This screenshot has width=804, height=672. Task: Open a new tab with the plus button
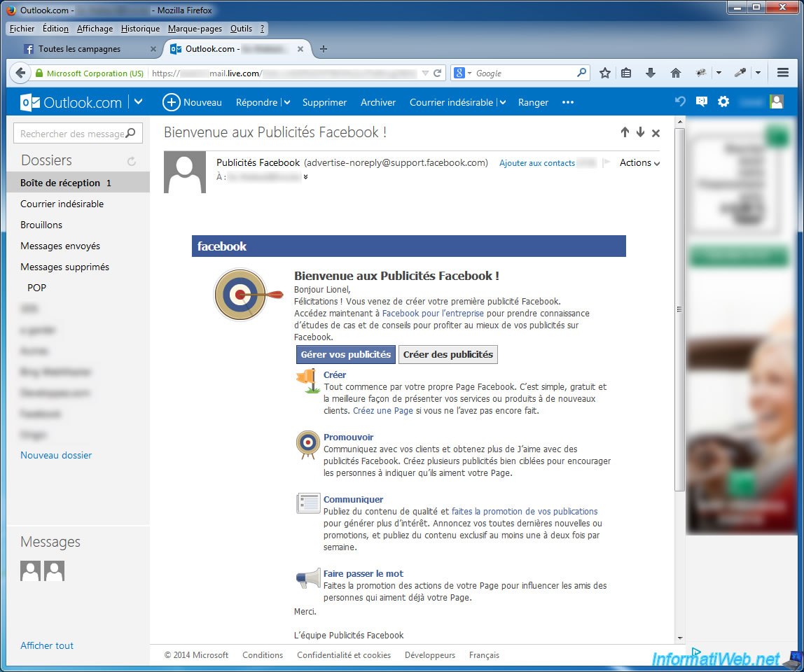pos(323,49)
